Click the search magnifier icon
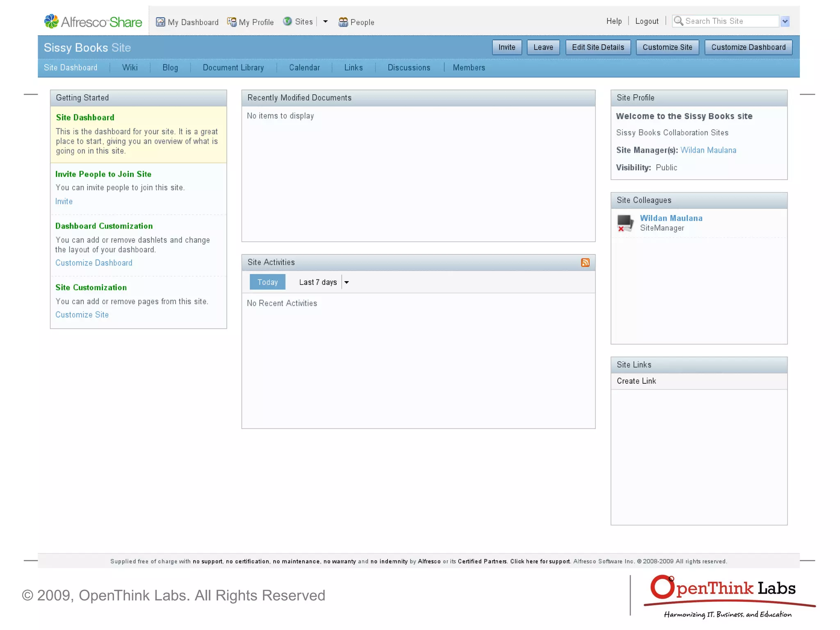The image size is (840, 630). coord(678,21)
